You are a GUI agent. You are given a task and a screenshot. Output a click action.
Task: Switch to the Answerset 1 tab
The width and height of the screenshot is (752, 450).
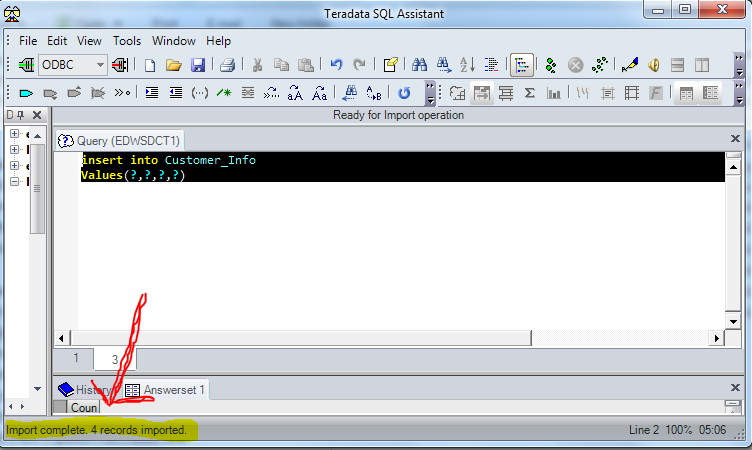coord(165,390)
